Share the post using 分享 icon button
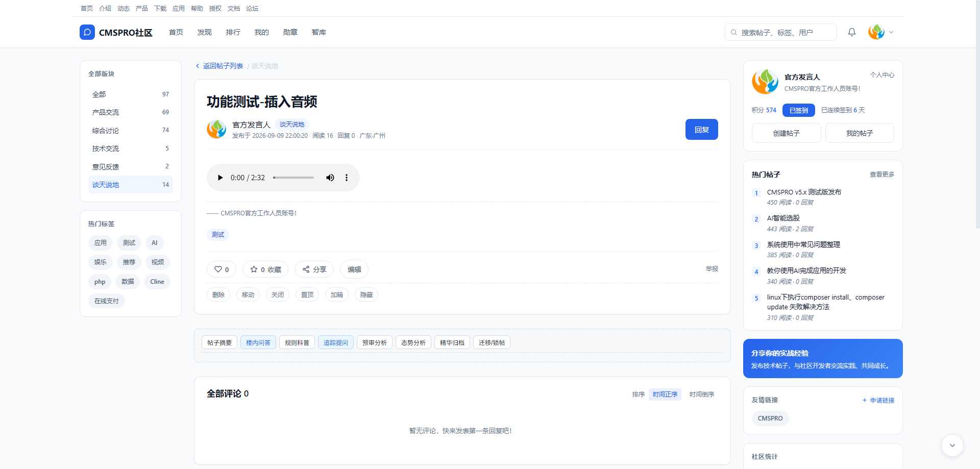The image size is (980, 469). [x=314, y=269]
